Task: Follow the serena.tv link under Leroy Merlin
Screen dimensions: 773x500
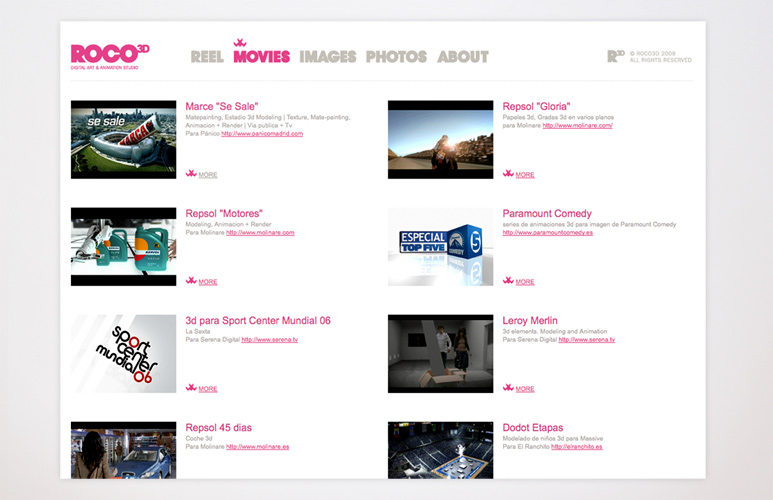Action: [x=587, y=339]
